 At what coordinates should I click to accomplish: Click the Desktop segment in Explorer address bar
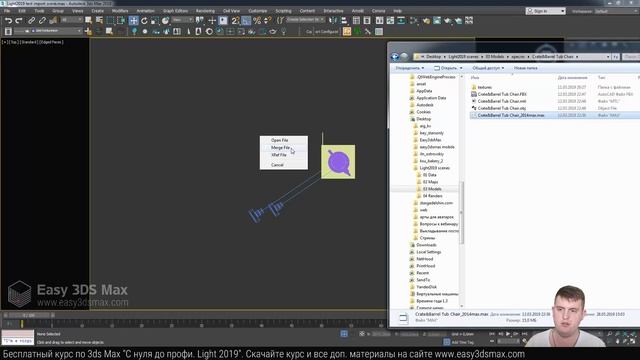point(433,57)
